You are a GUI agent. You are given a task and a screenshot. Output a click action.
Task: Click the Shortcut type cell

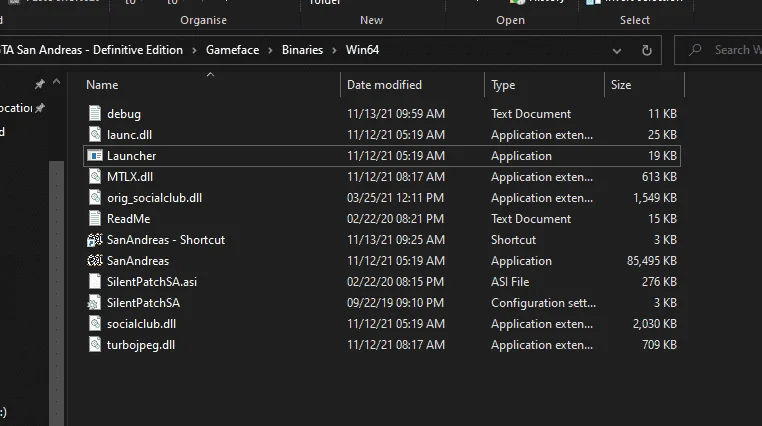(513, 239)
